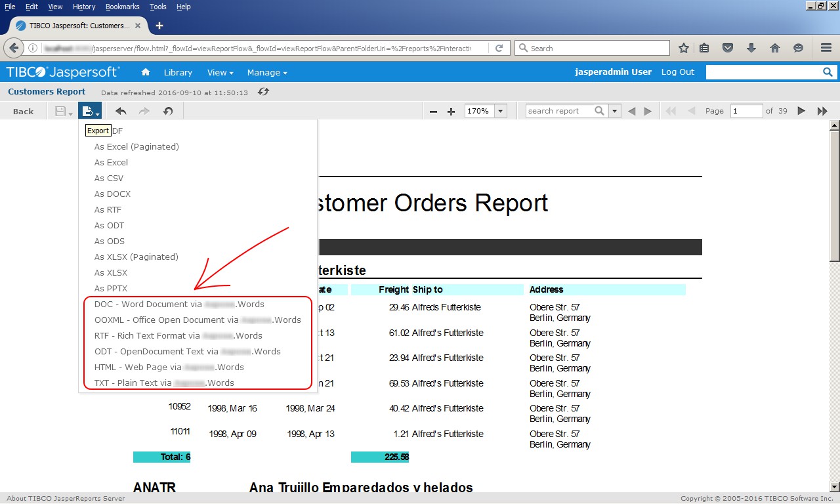Open the search options dropdown arrow
The height and width of the screenshot is (504, 840).
tap(614, 112)
